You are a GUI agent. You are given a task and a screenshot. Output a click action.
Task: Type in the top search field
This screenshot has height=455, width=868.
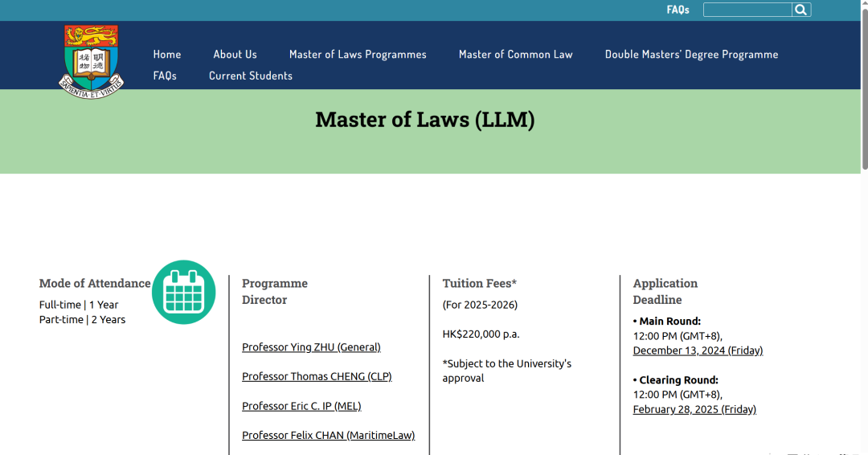click(x=747, y=10)
